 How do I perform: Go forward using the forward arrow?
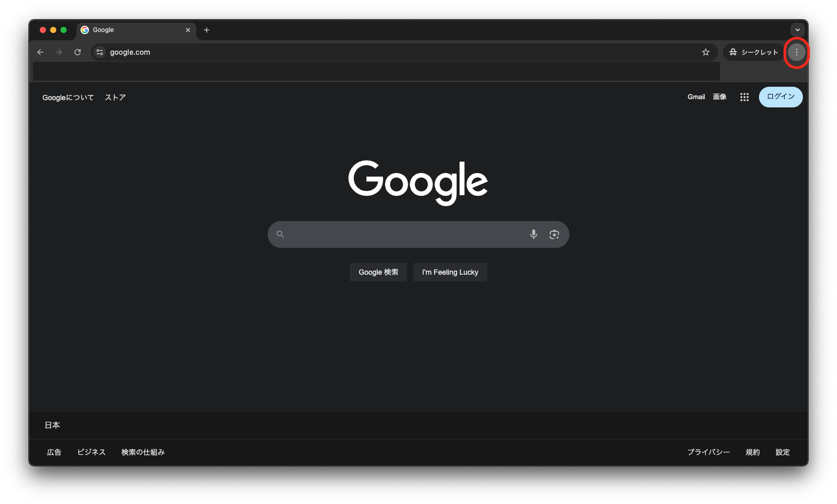(x=59, y=52)
